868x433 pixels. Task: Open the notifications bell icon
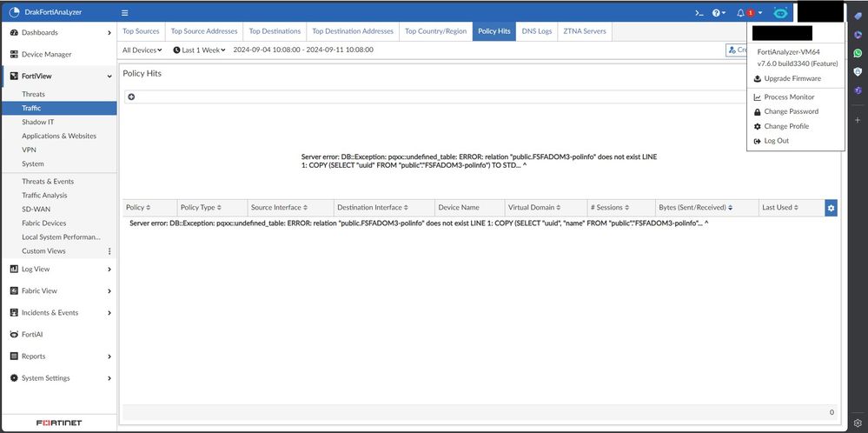[740, 13]
